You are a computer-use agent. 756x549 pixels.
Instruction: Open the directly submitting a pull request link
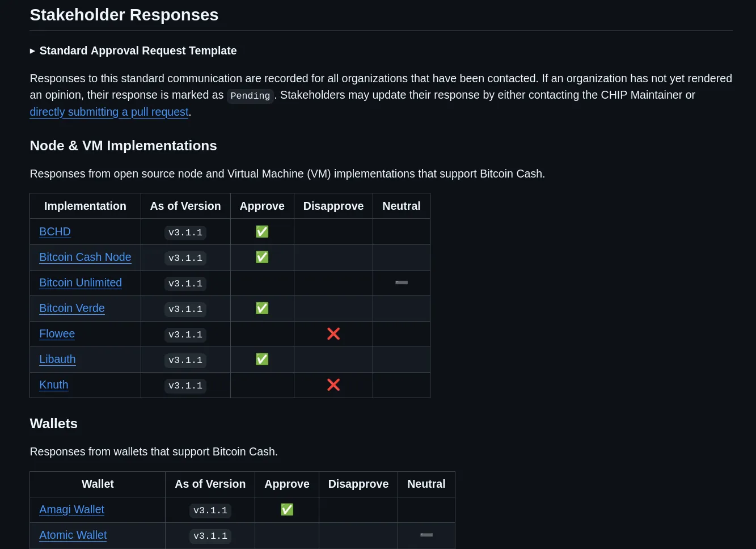click(x=109, y=112)
